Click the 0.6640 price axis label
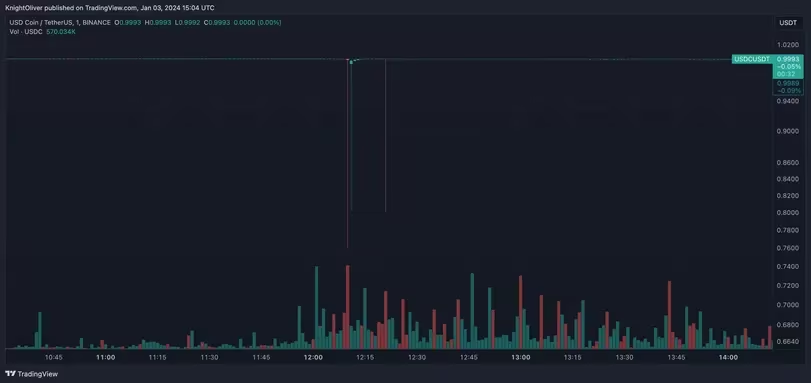 point(788,342)
